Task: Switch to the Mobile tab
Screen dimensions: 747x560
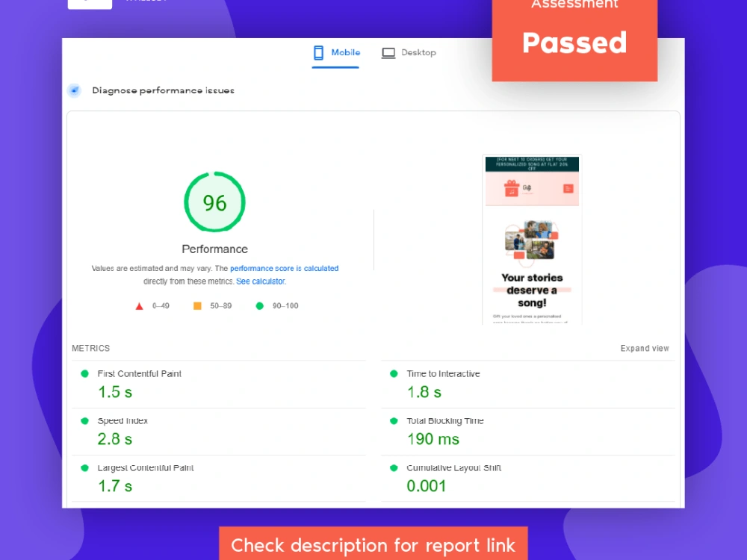Action: (336, 53)
